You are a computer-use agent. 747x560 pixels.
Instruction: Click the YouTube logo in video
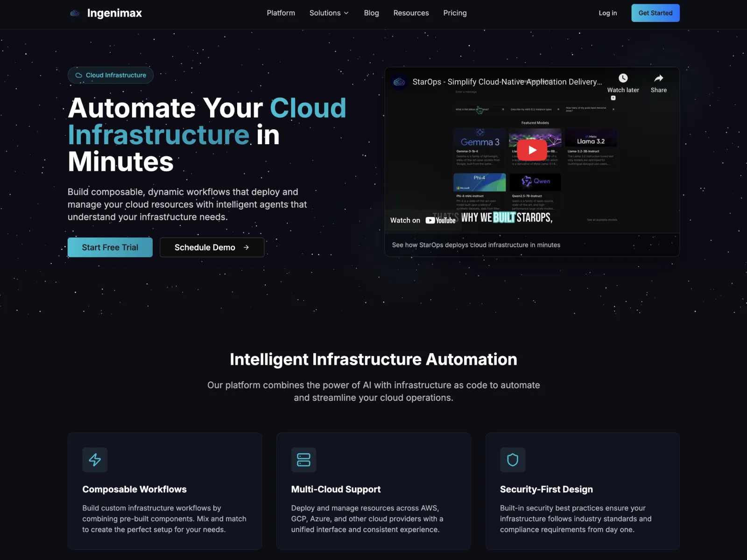click(440, 220)
